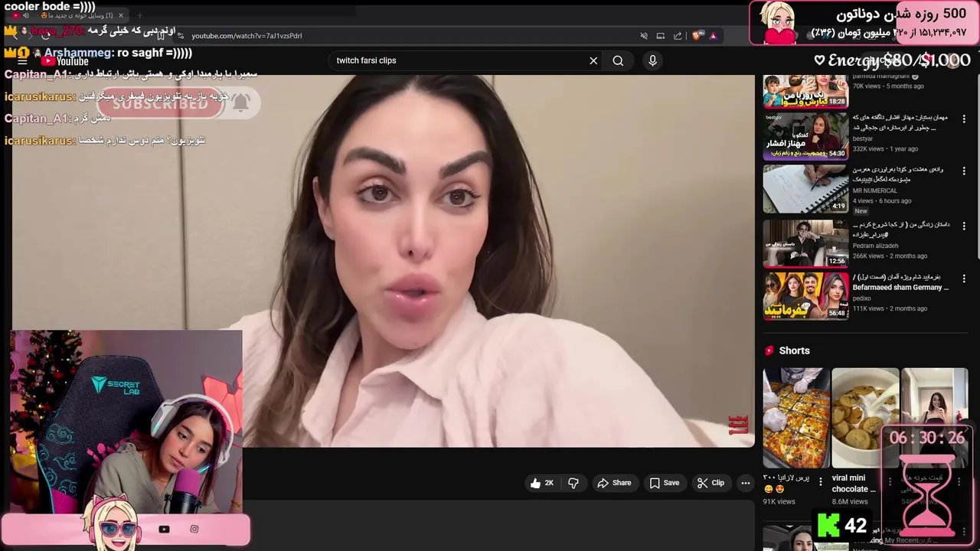
Task: Open the pizza trays short thumbnail
Action: coord(796,418)
